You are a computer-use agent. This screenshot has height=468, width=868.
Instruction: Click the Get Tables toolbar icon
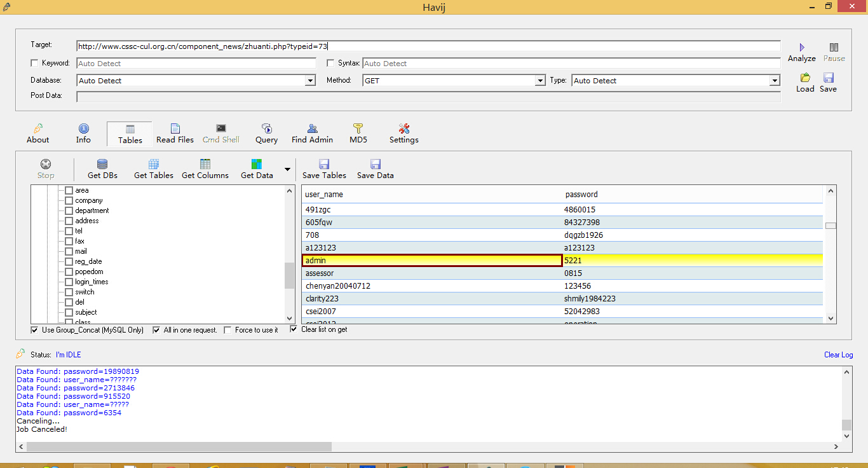154,164
